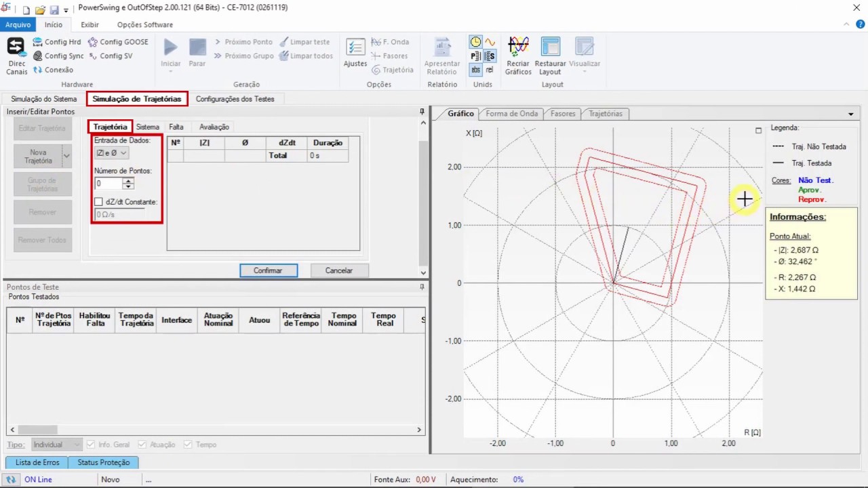Image resolution: width=868 pixels, height=488 pixels.
Task: Open the Direc Canais tool
Action: [16, 56]
